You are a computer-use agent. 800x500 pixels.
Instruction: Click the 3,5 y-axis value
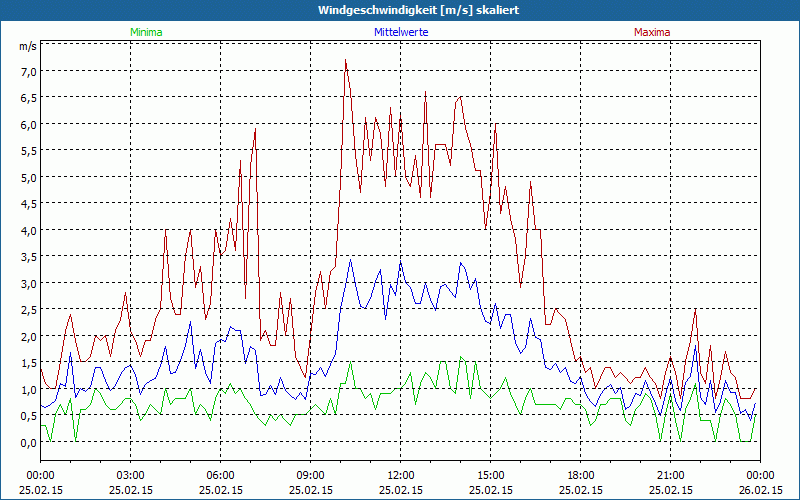28,257
